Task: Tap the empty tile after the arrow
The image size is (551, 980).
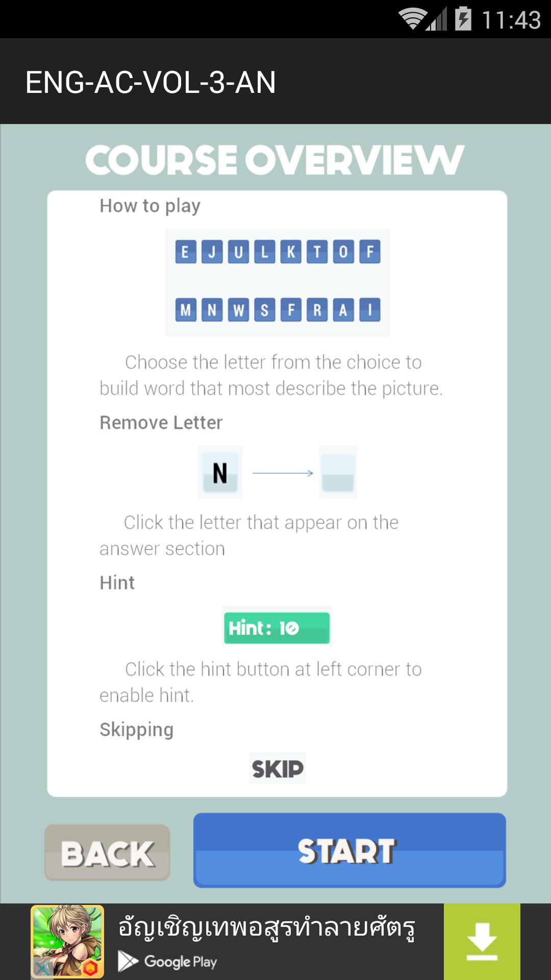Action: (339, 474)
